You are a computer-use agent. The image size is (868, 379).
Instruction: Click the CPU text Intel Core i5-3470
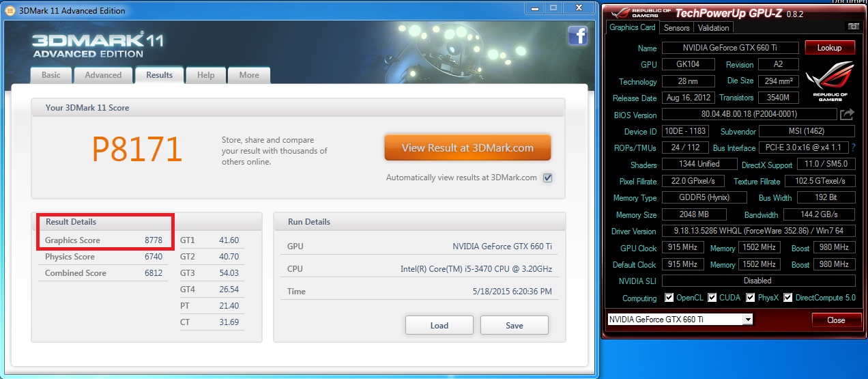coord(476,269)
